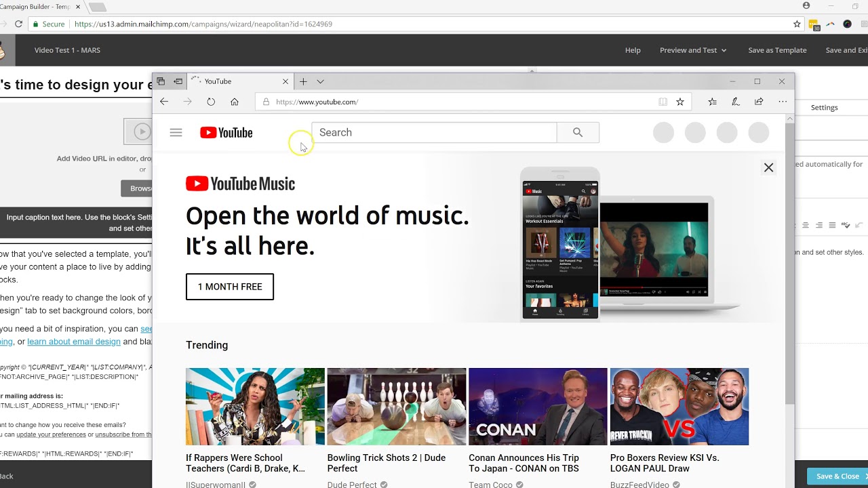This screenshot has width=868, height=488.
Task: Click Conan Announces His Trip title link
Action: (524, 463)
